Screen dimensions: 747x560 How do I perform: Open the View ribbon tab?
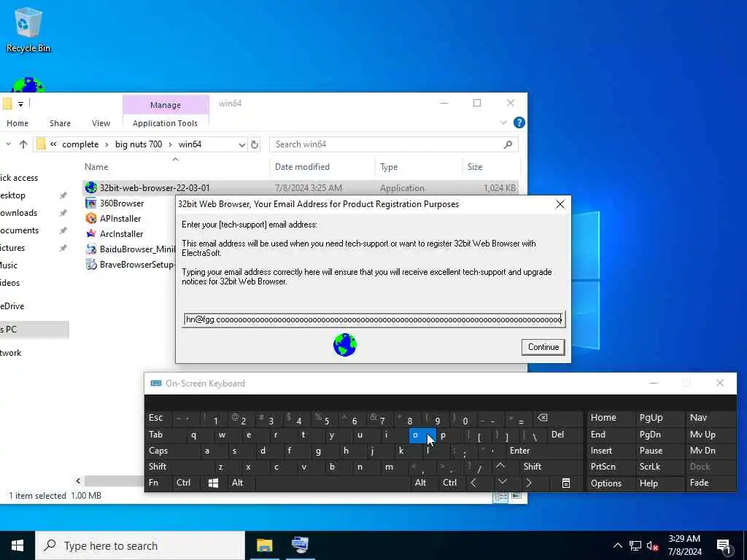[101, 123]
